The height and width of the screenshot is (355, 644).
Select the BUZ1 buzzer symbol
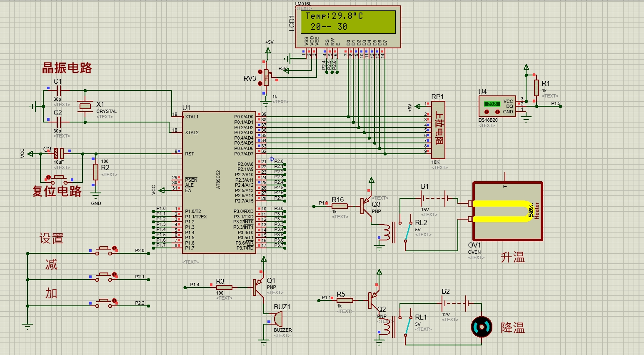[278, 319]
